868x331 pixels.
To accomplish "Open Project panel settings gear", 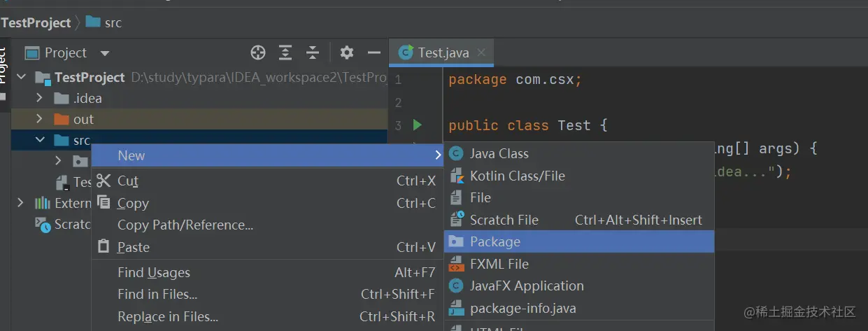I will click(x=346, y=52).
